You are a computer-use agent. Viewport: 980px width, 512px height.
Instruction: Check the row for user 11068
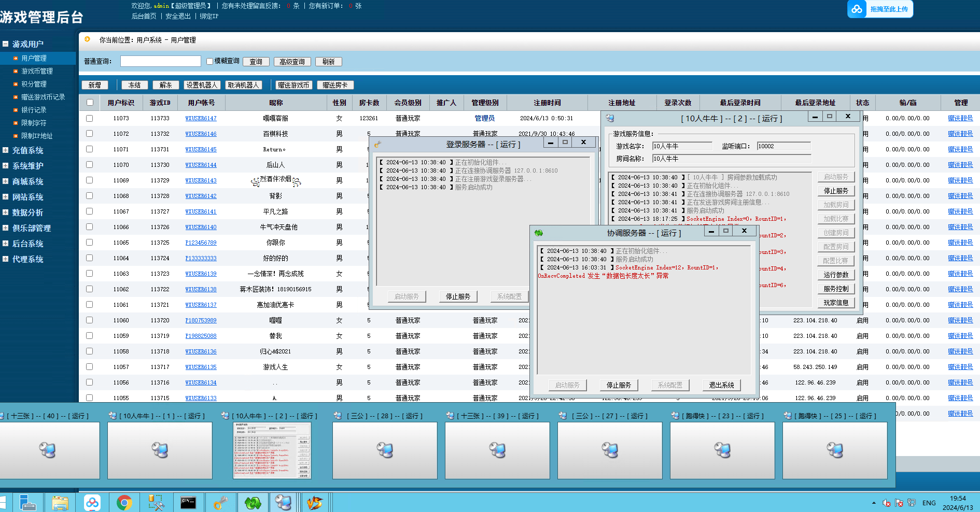click(x=90, y=196)
